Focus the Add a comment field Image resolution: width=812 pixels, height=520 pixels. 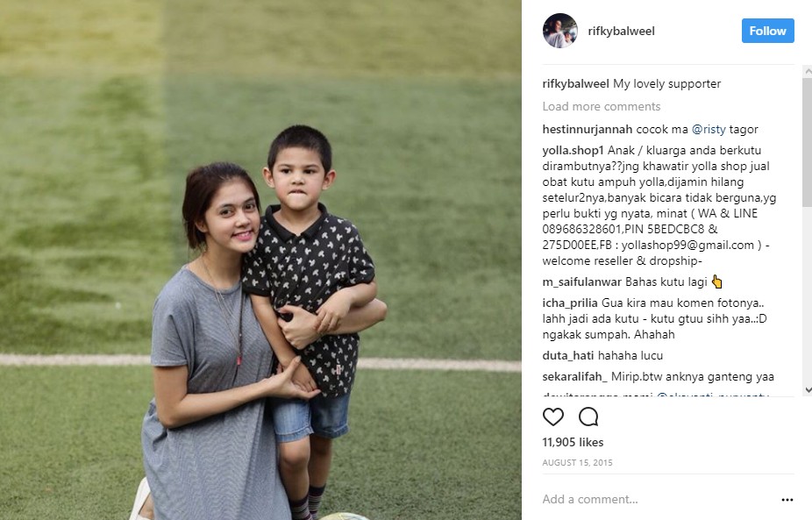[658, 499]
